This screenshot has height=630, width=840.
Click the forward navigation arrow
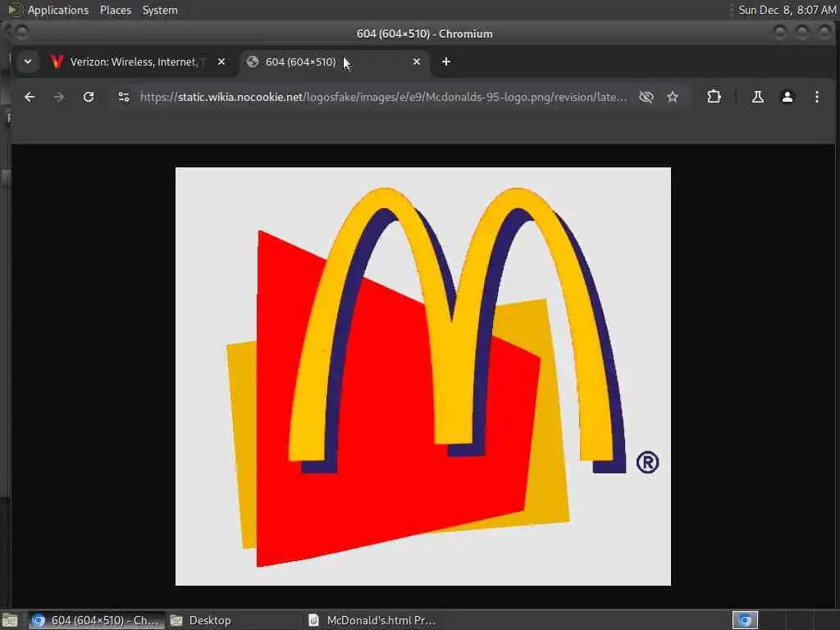59,97
